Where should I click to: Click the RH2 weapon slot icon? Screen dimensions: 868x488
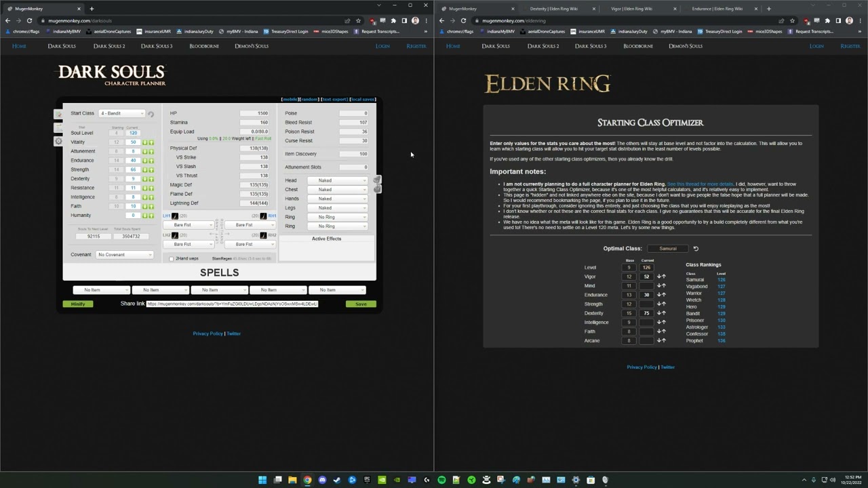(x=263, y=235)
